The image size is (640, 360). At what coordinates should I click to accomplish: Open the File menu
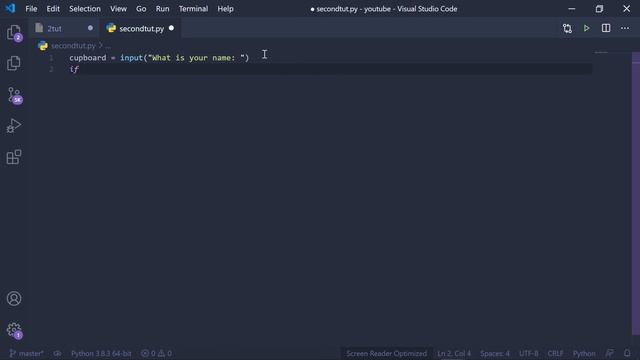point(31,9)
